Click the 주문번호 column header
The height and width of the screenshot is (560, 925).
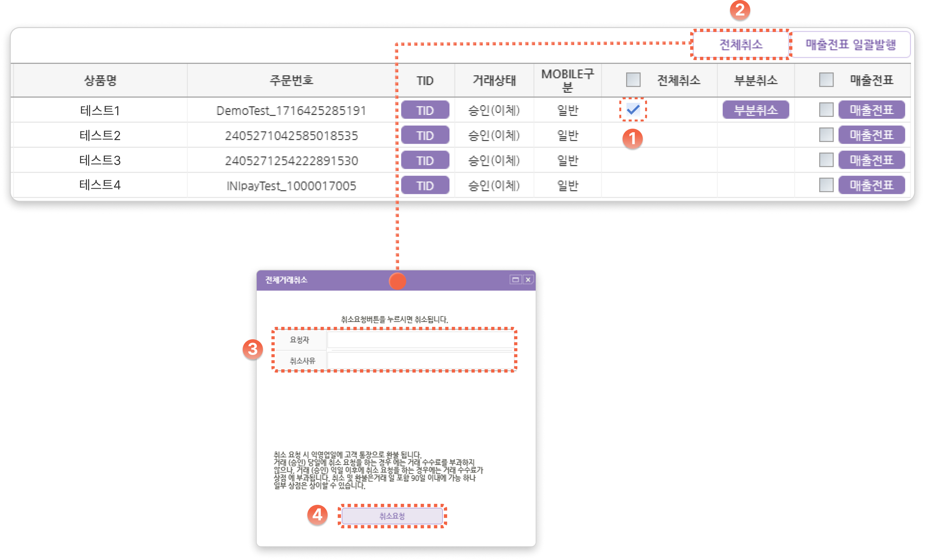[291, 80]
